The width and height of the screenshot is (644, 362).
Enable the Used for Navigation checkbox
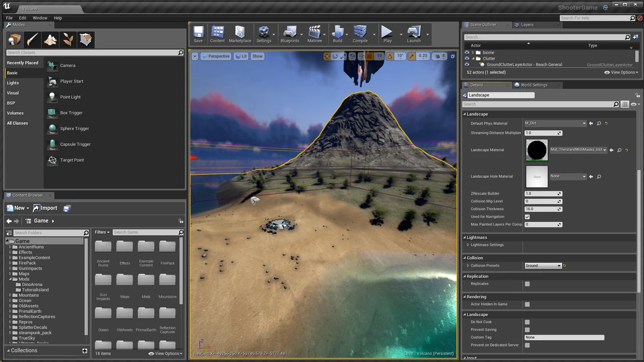coord(527,217)
